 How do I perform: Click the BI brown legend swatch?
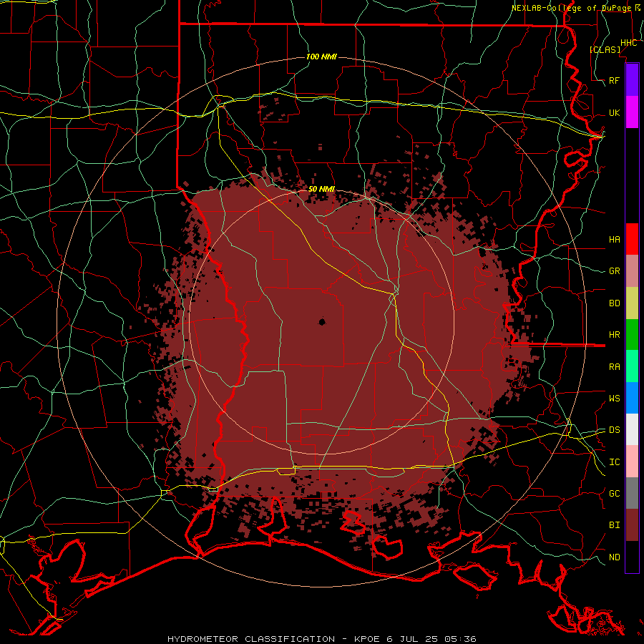(632, 525)
